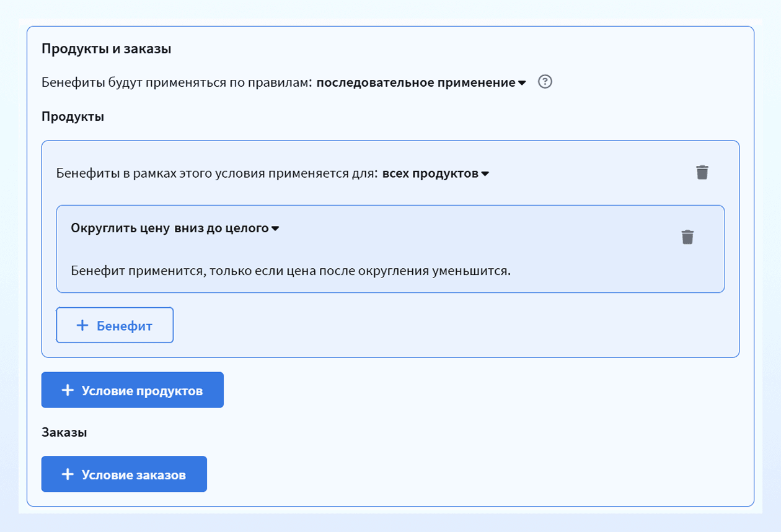Click the 'Округлить цену' label
781x532 pixels.
tap(120, 228)
